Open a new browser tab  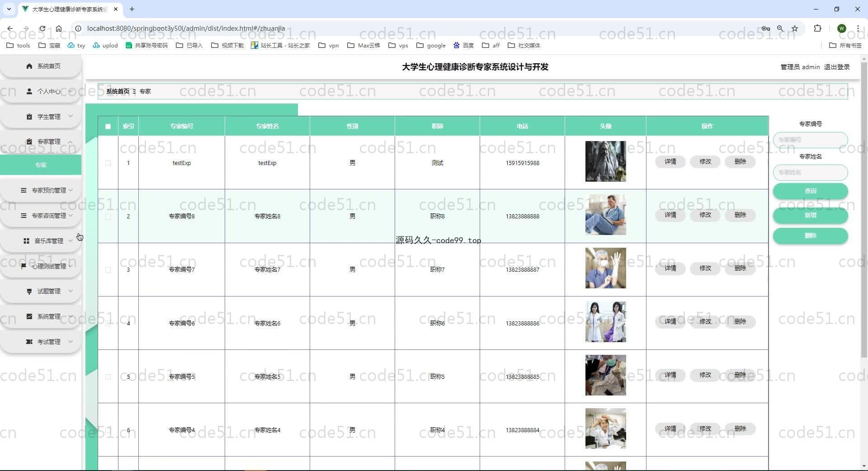pos(132,9)
